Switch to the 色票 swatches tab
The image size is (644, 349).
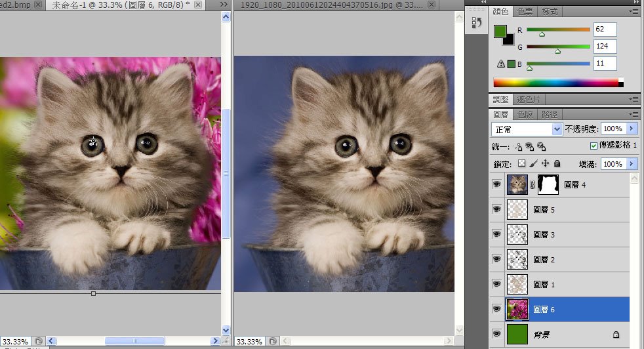pyautogui.click(x=525, y=12)
